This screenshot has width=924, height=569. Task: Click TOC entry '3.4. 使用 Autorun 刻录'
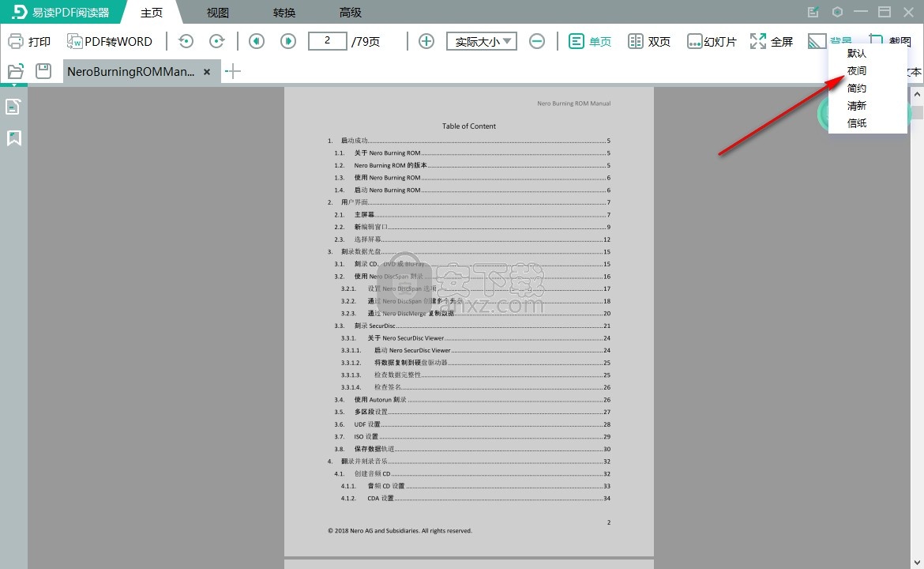(x=472, y=399)
